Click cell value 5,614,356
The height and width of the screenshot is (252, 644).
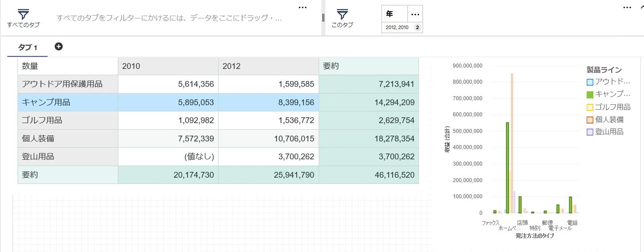(168, 84)
